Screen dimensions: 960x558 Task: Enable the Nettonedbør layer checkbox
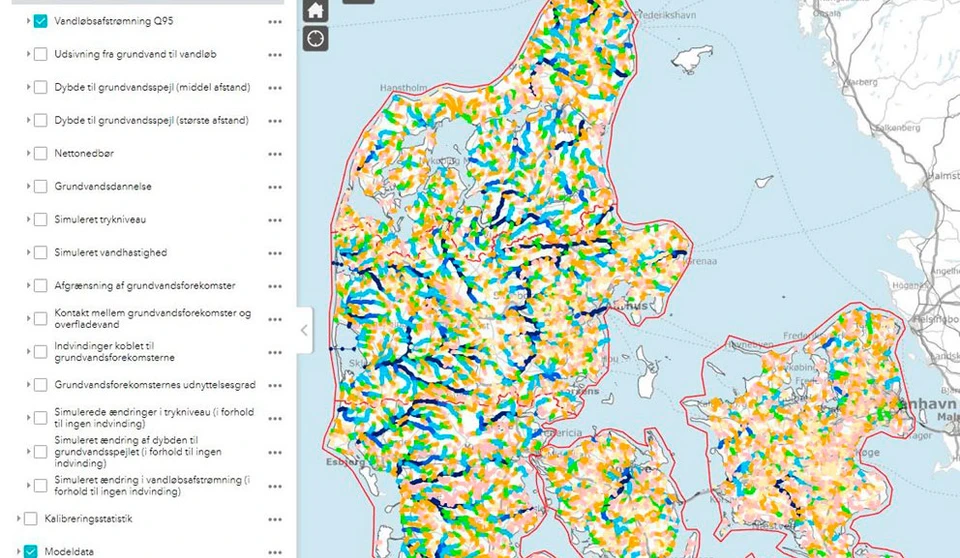pyautogui.click(x=40, y=153)
